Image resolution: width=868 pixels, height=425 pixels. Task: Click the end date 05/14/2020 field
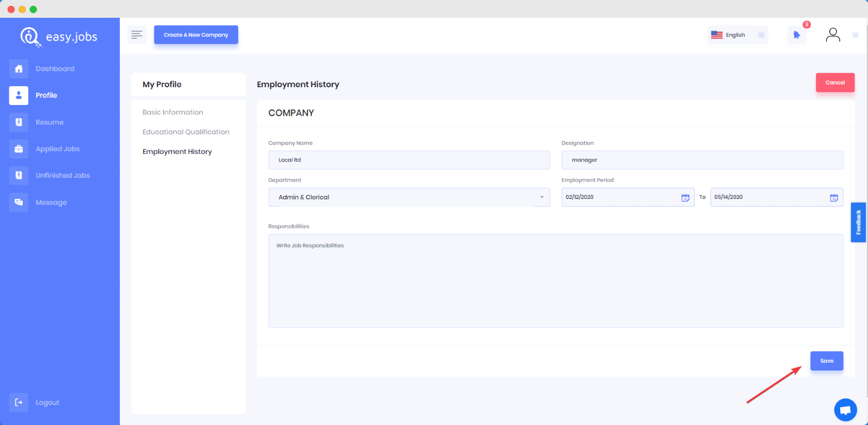[x=776, y=197]
